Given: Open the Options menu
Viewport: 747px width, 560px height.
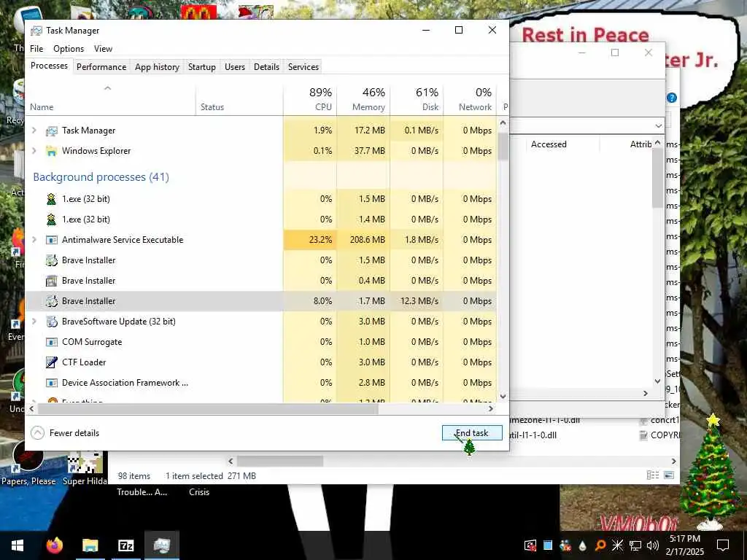Looking at the screenshot, I should pos(69,49).
